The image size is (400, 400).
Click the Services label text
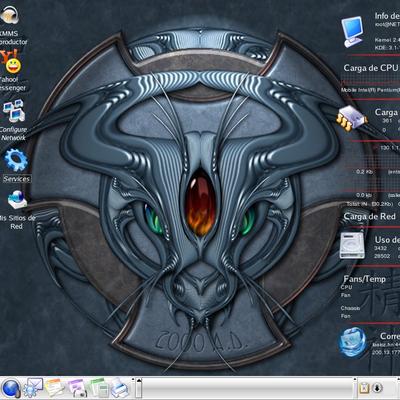coord(17,179)
